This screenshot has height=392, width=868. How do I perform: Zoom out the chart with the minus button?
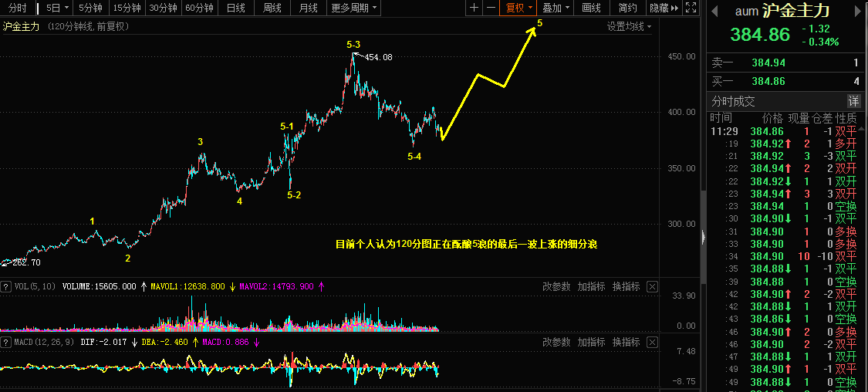point(491,8)
